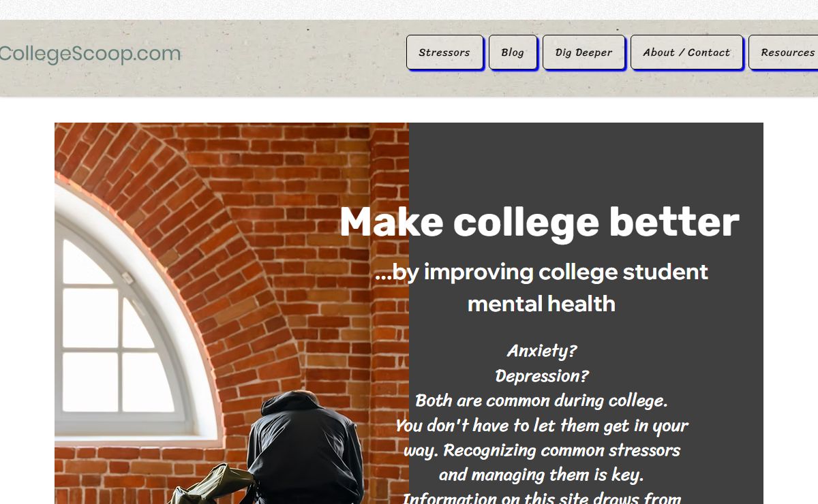
Task: Select the About / Contact nav item
Action: tap(686, 52)
